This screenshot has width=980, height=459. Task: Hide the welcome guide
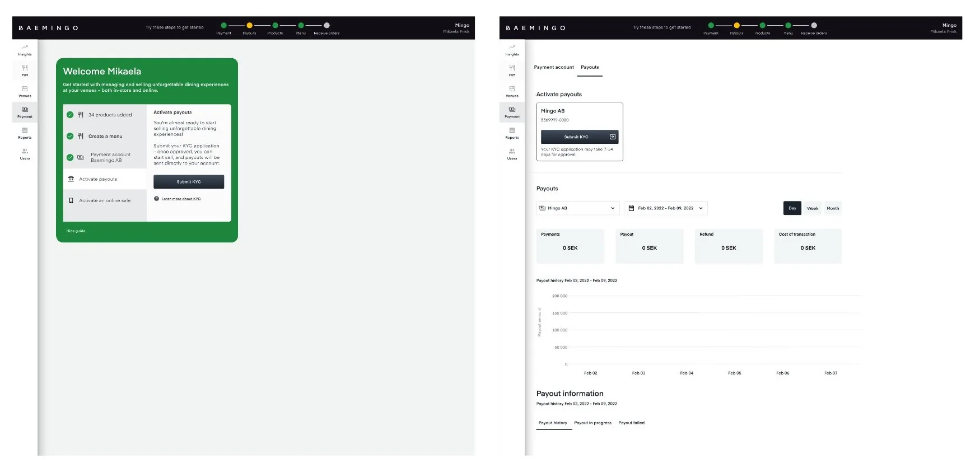point(76,231)
